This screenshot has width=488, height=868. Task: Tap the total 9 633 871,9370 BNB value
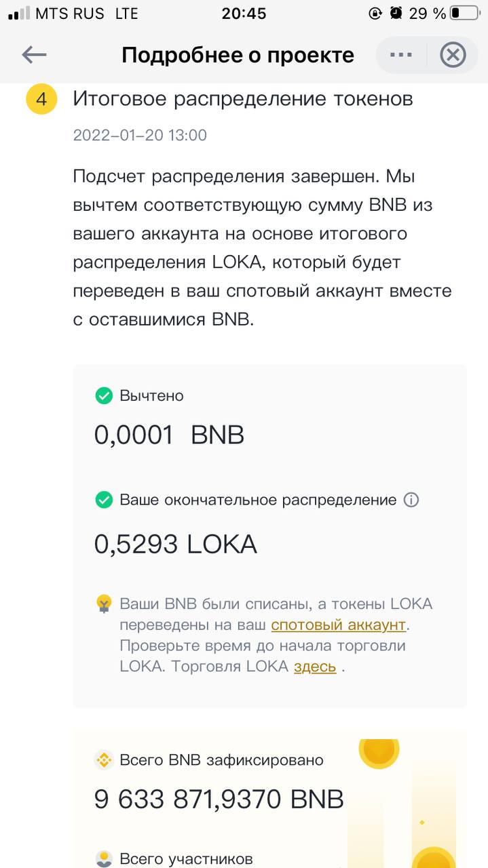[x=219, y=800]
